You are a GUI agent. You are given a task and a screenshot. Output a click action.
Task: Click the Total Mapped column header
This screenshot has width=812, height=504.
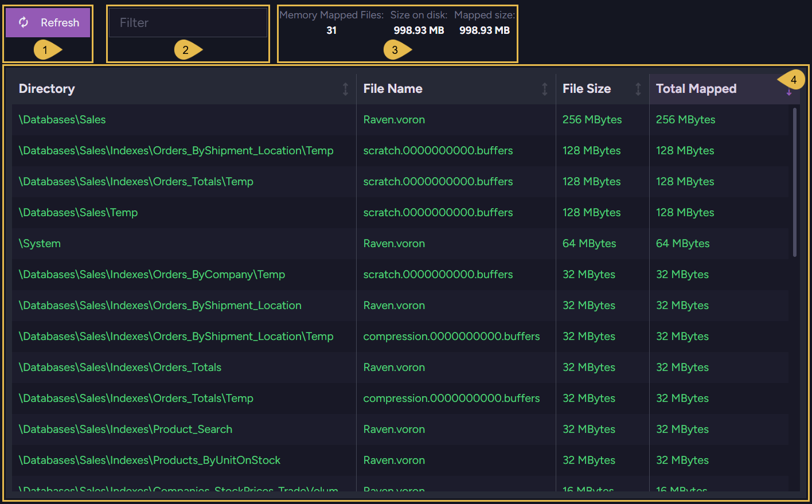724,89
